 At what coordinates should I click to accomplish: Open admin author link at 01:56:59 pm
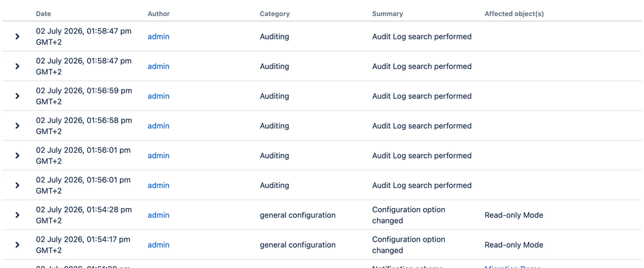click(x=159, y=96)
